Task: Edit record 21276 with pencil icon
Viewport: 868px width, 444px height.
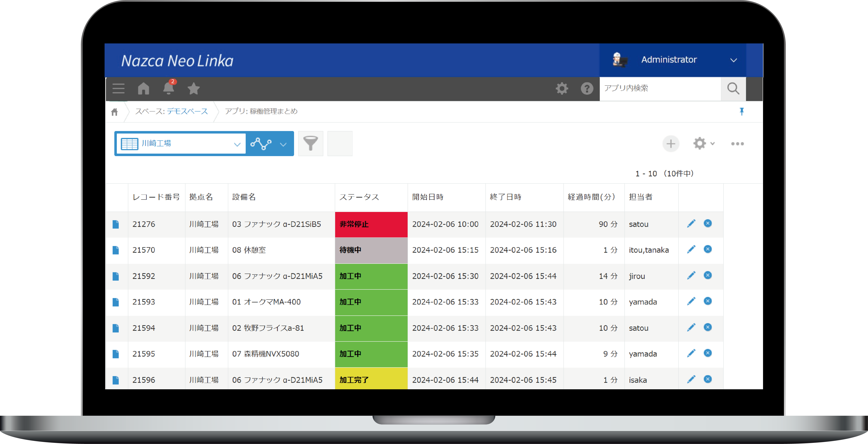Action: (691, 223)
